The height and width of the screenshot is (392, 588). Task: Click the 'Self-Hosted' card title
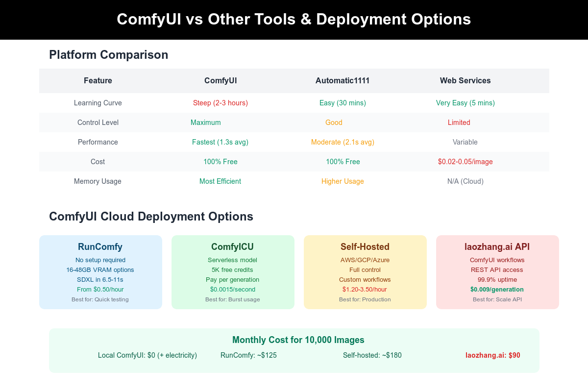pos(365,247)
